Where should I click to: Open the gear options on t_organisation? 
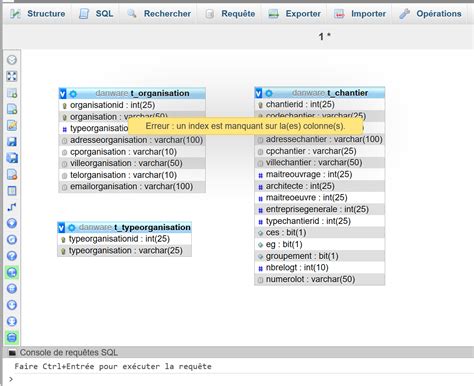coord(73,94)
